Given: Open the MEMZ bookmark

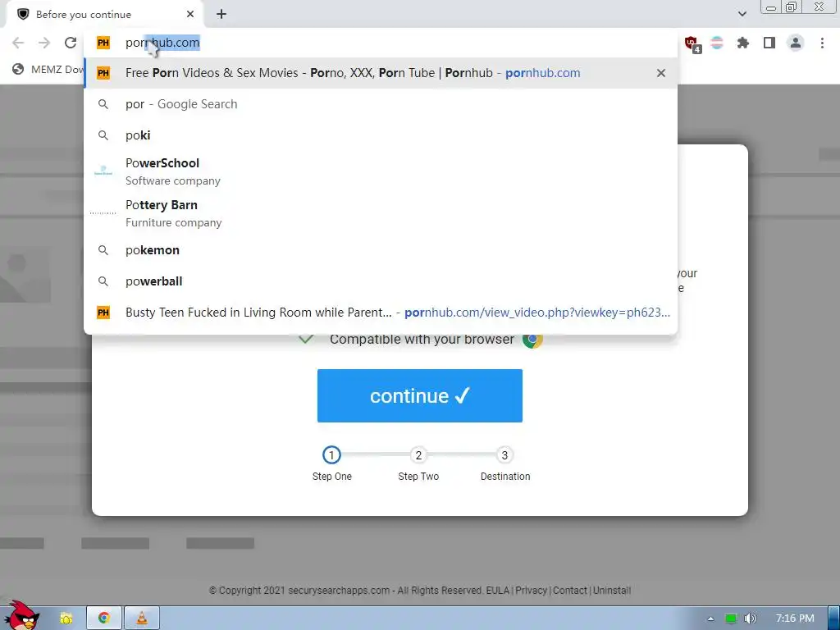Looking at the screenshot, I should point(48,70).
